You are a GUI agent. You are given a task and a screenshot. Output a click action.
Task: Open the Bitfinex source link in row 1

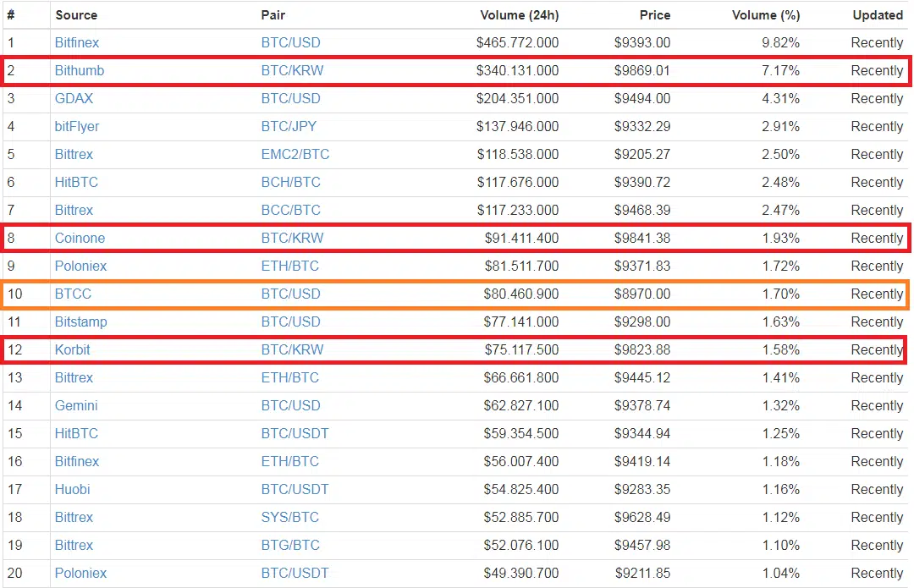(x=77, y=42)
